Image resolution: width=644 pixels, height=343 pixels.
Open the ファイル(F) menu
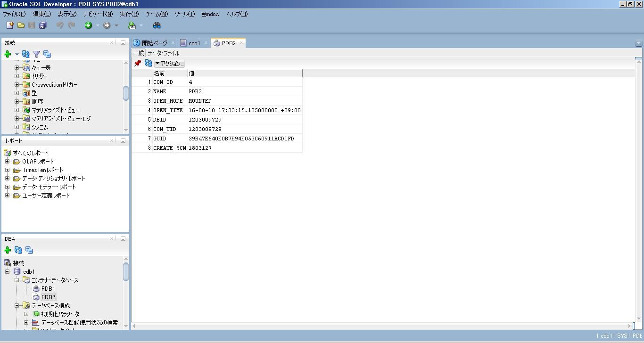click(x=14, y=14)
